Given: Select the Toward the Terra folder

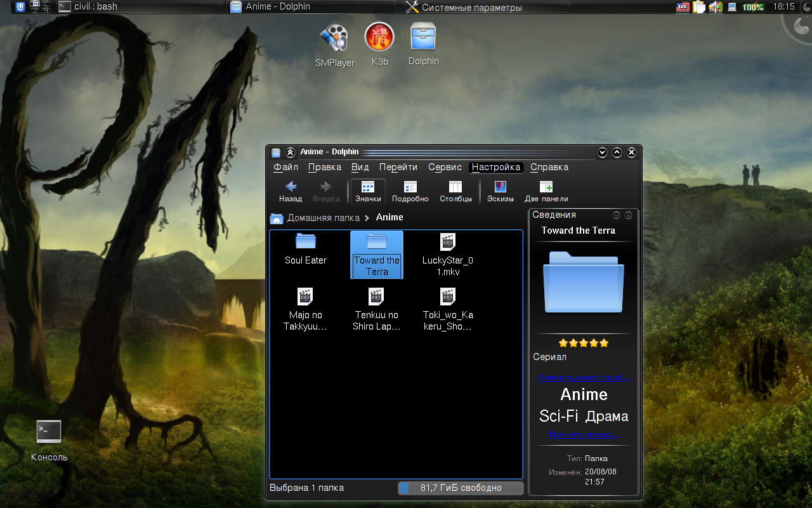Looking at the screenshot, I should 377,255.
